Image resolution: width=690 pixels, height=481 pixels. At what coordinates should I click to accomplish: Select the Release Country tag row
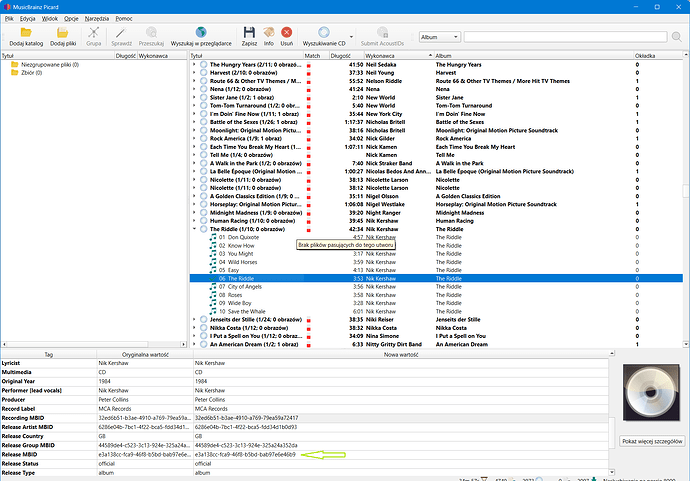click(305, 436)
